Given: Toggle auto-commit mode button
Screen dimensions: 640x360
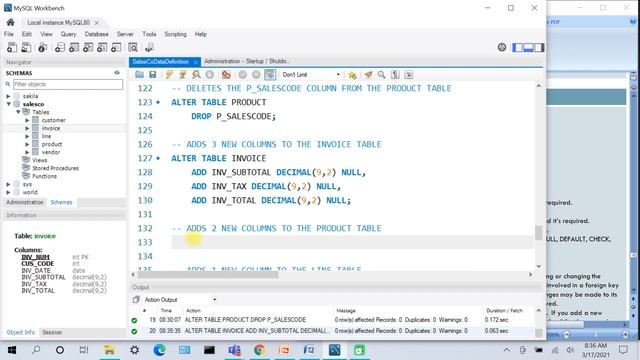Looking at the screenshot, I should [x=270, y=75].
